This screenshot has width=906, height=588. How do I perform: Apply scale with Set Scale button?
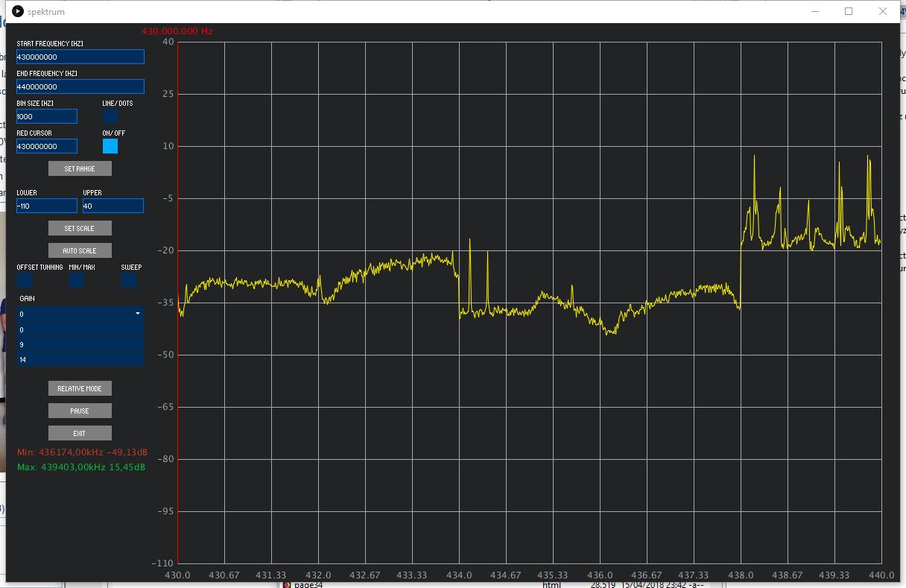pyautogui.click(x=80, y=228)
